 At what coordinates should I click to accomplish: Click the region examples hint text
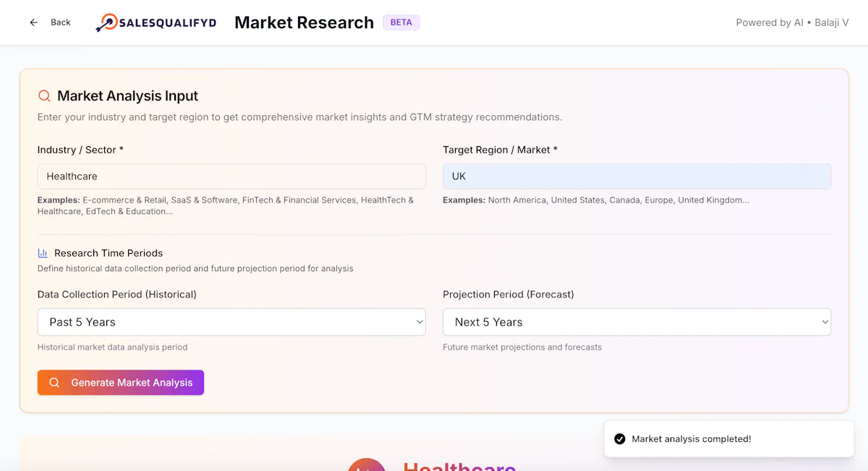point(596,200)
